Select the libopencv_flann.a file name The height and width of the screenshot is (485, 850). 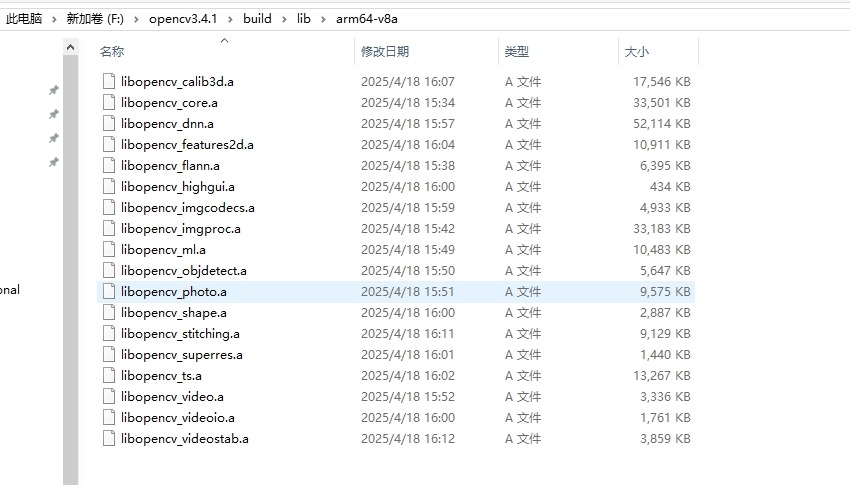click(x=170, y=165)
